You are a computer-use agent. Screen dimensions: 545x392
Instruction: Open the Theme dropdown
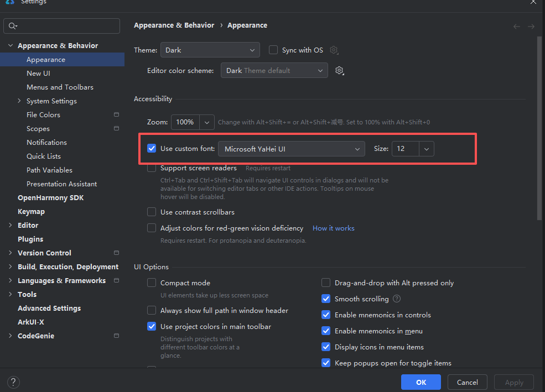point(210,50)
